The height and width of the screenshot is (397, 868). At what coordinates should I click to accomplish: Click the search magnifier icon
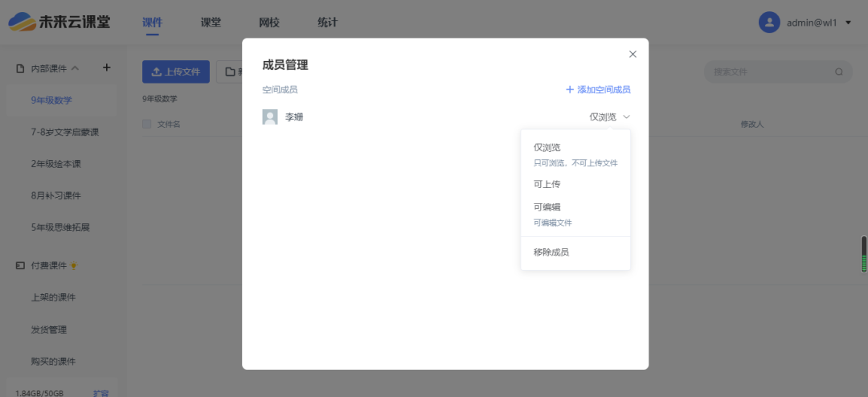coord(839,72)
